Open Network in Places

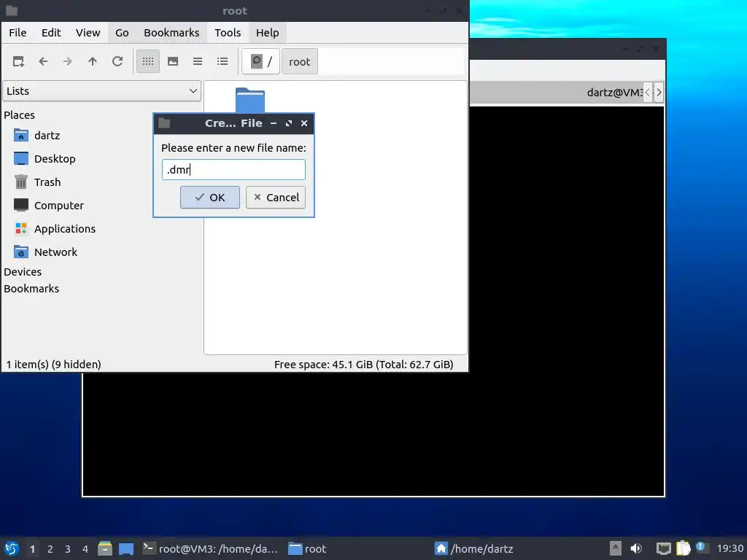[x=55, y=252]
